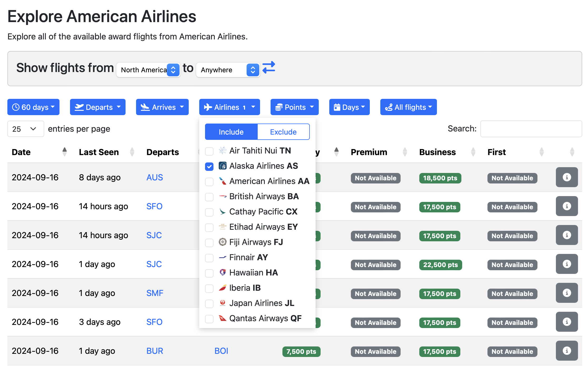Click the Cathay Pacific logo icon

223,212
